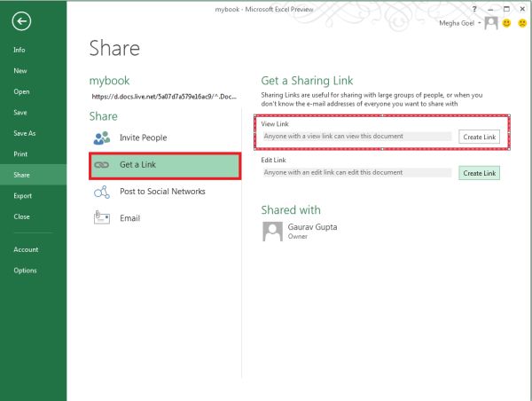Select Invite People sharing option
The image size is (532, 401).
pyautogui.click(x=165, y=138)
